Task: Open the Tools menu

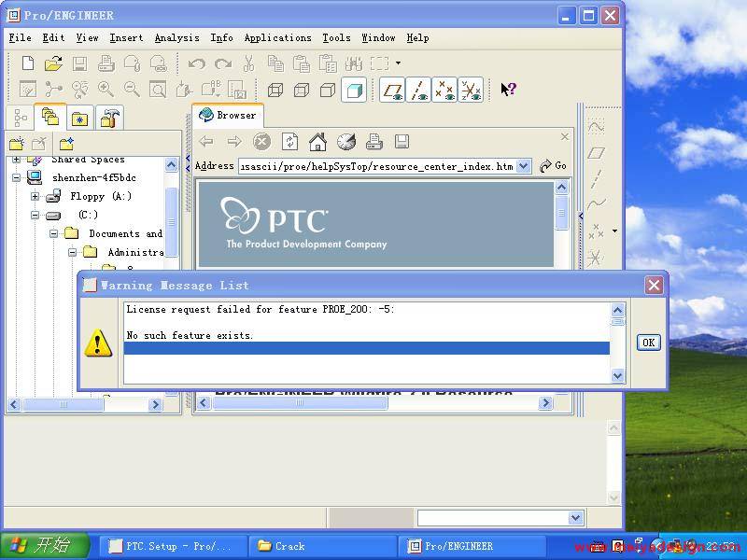Action: point(336,37)
